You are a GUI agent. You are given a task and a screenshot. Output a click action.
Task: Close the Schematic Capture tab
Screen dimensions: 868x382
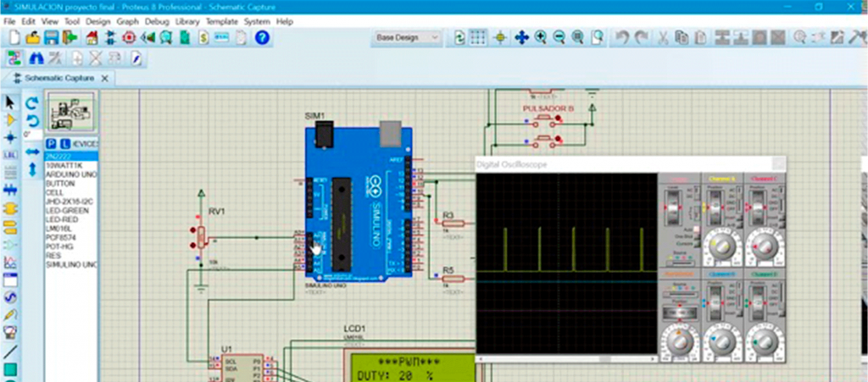tap(105, 77)
